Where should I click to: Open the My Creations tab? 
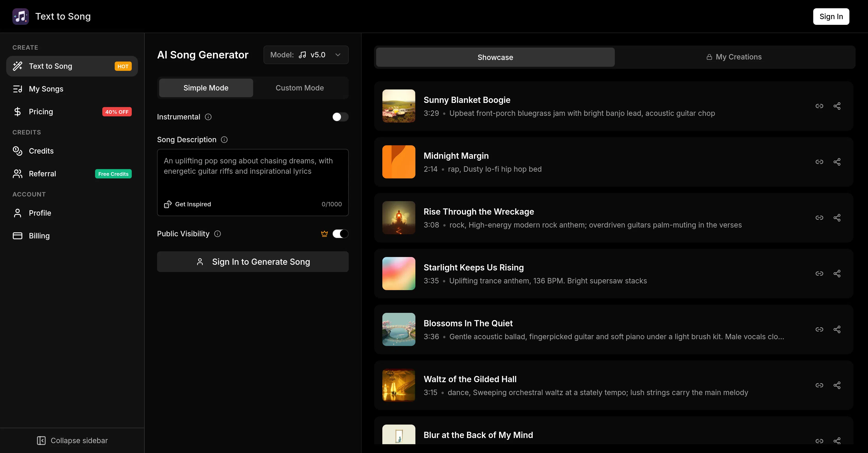click(x=734, y=57)
